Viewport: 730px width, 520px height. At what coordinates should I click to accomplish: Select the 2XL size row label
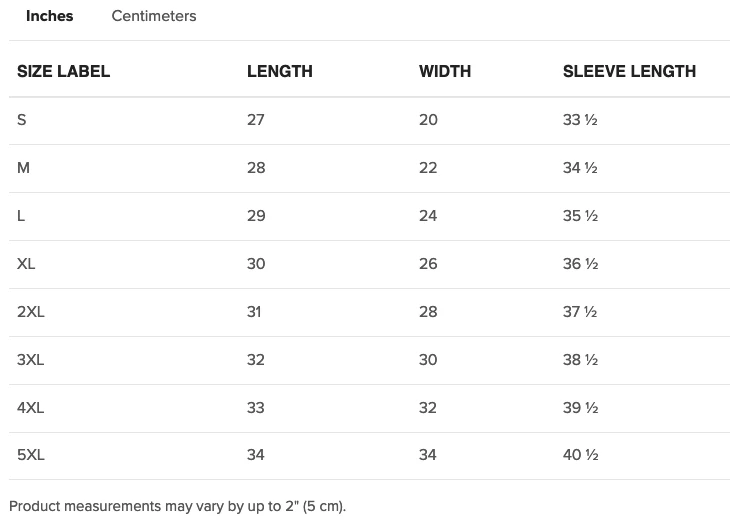pos(31,311)
